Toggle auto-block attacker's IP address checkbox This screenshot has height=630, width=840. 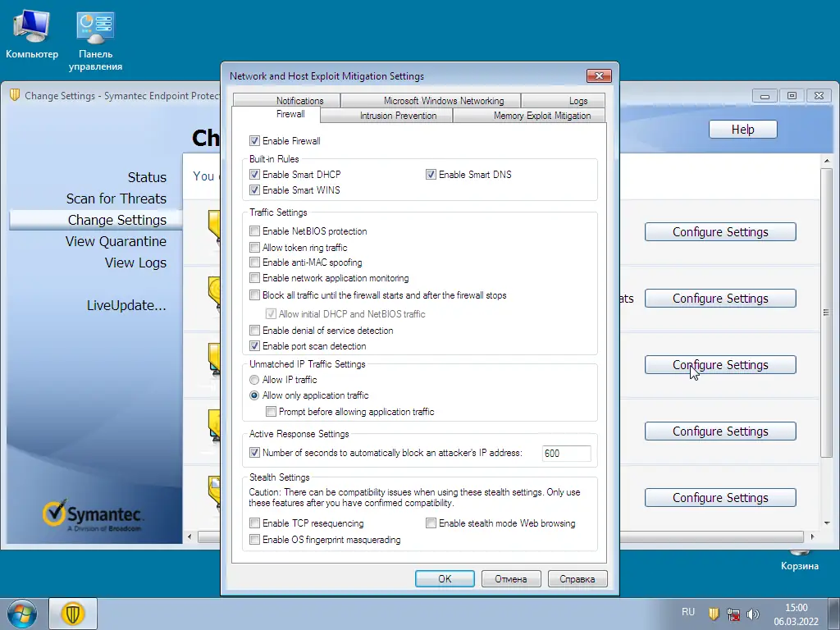pos(254,453)
